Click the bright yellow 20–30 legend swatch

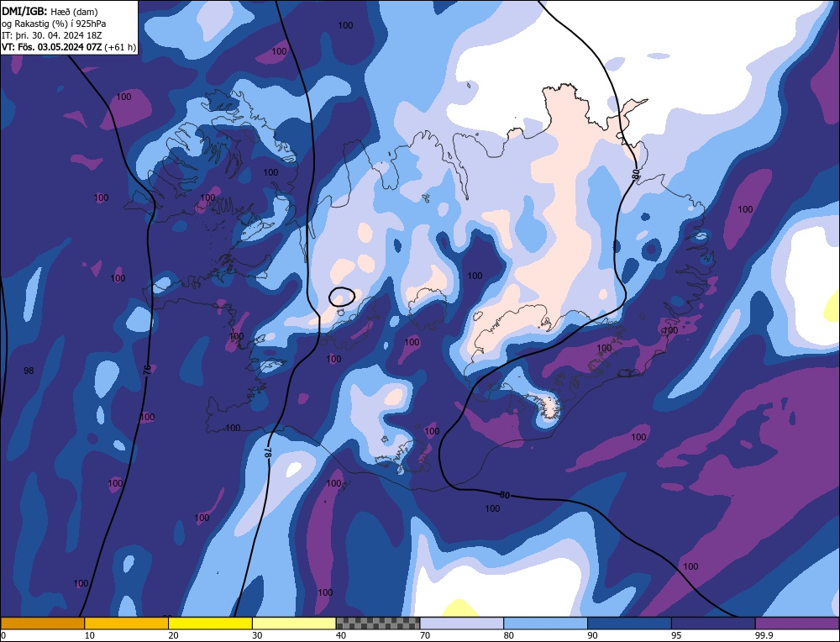210,623
